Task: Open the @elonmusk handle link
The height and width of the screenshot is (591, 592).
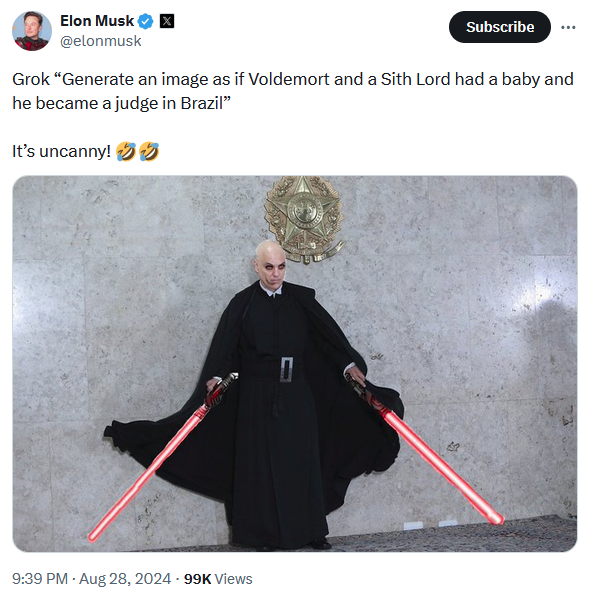Action: point(100,41)
